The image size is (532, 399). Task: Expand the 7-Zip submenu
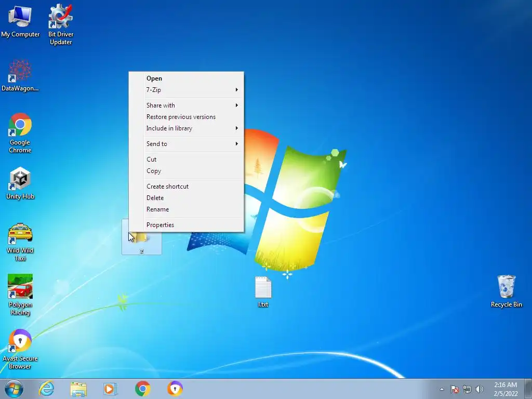(186, 90)
